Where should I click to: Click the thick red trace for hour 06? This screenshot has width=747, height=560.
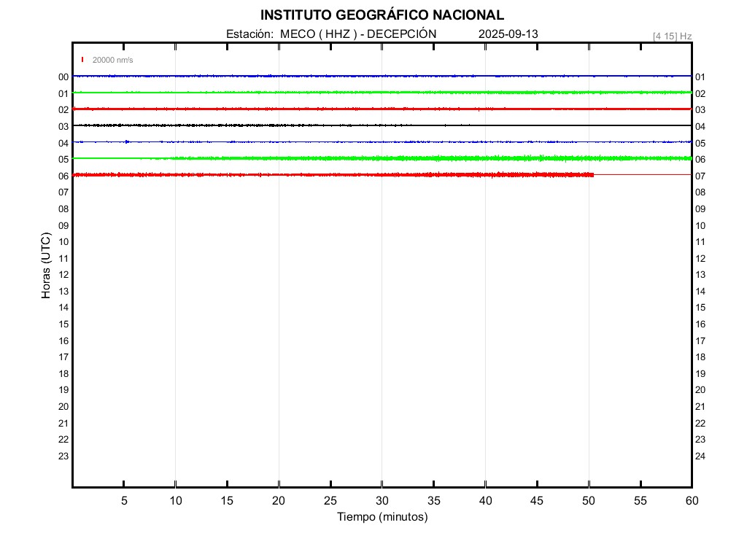tap(333, 175)
